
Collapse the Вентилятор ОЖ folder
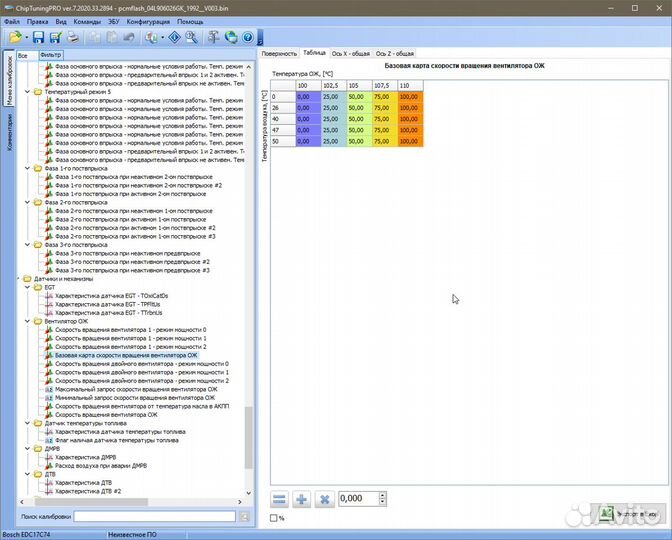(x=28, y=321)
